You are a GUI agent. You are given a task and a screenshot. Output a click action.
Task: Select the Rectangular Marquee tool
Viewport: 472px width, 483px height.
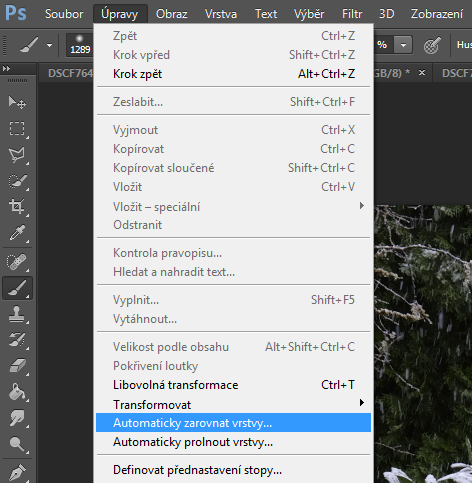pos(17,128)
